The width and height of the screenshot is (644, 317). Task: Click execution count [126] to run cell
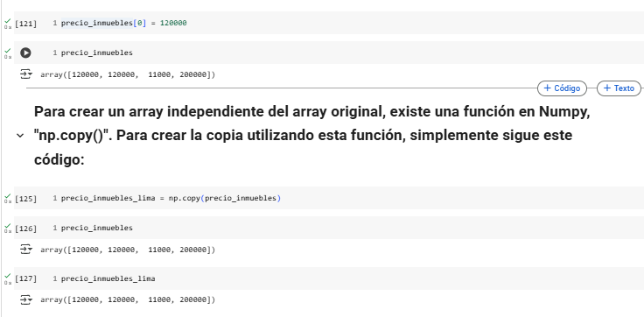click(x=25, y=229)
